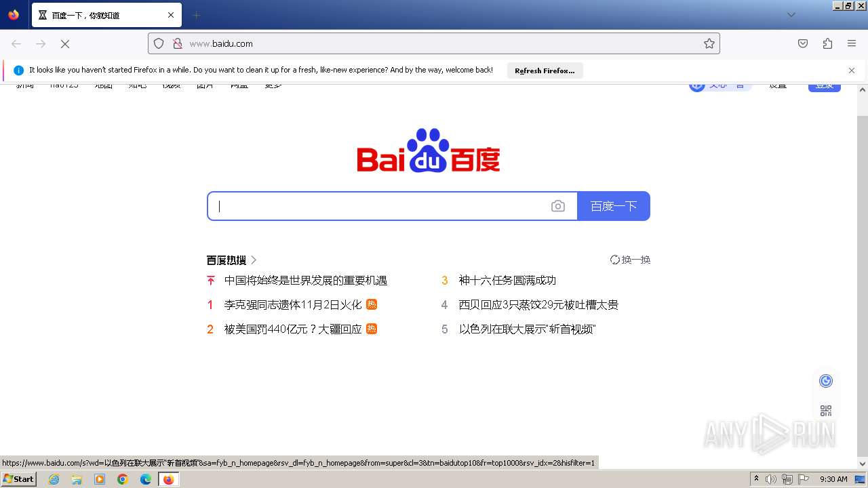Screen dimensions: 868x488
Task: Go forward to next page
Action: coord(41,43)
